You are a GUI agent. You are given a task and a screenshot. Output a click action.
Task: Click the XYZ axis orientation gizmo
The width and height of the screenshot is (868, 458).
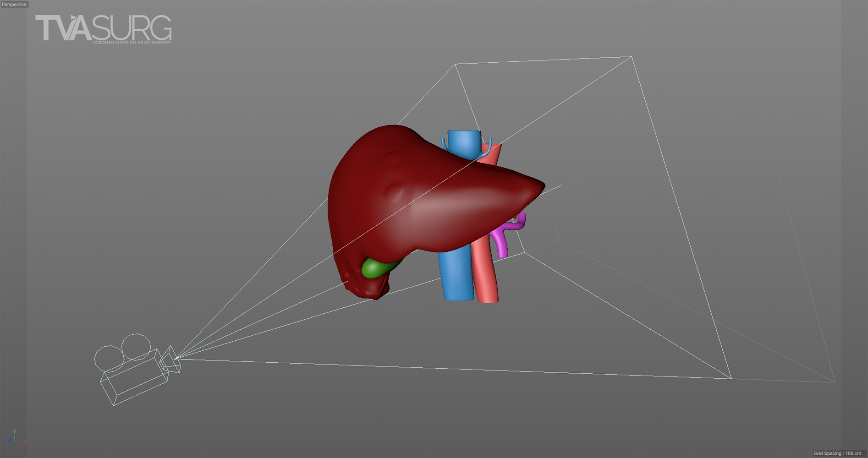point(16,438)
